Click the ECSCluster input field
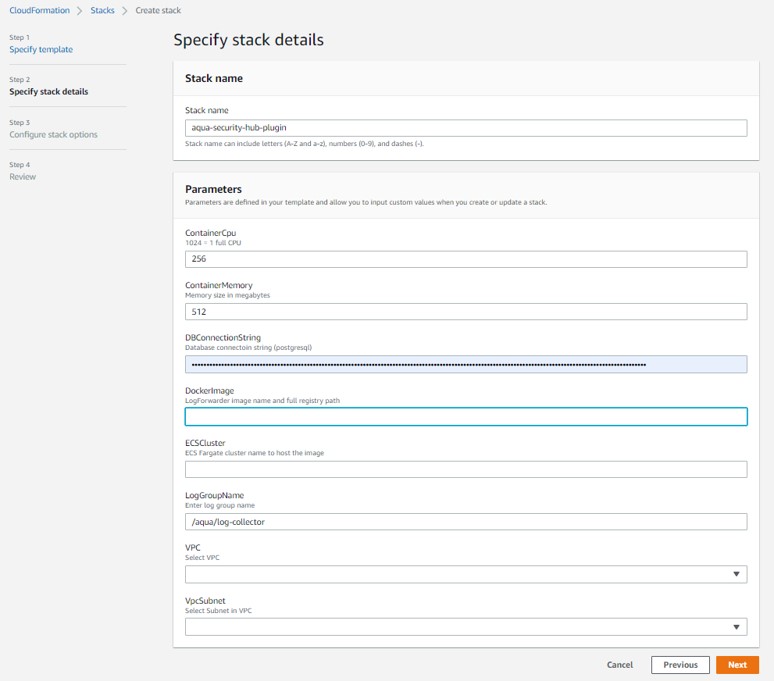This screenshot has width=774, height=681. pos(466,469)
